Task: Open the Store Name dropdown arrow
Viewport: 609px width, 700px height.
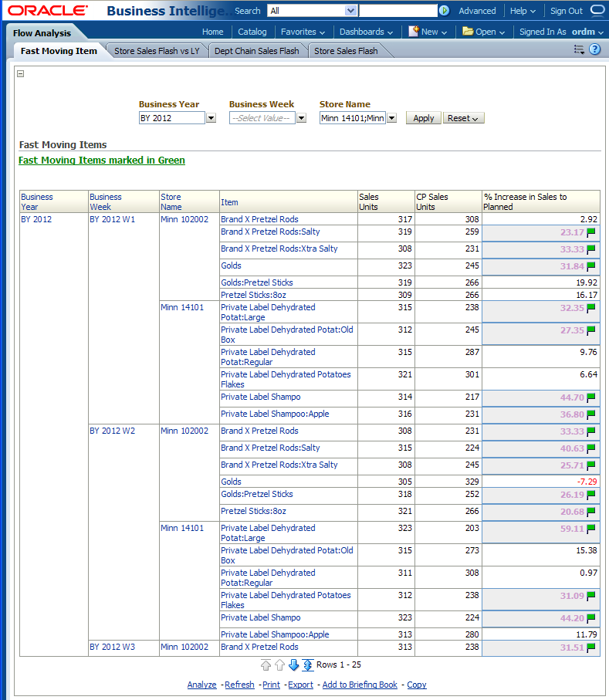Action: point(391,118)
